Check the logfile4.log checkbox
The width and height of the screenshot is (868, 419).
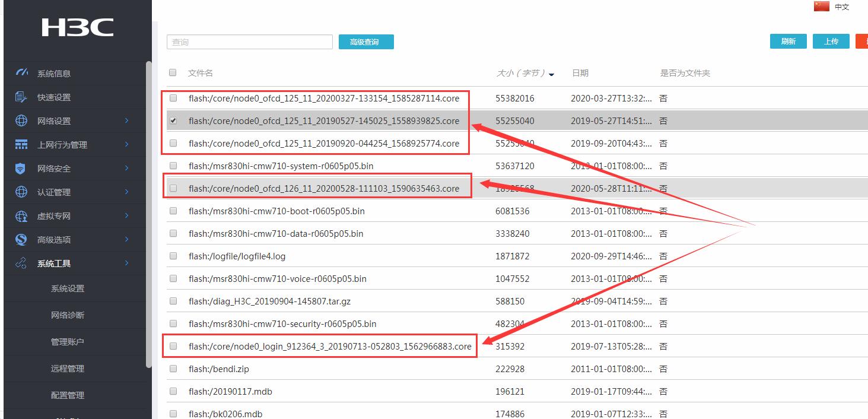[x=173, y=256]
